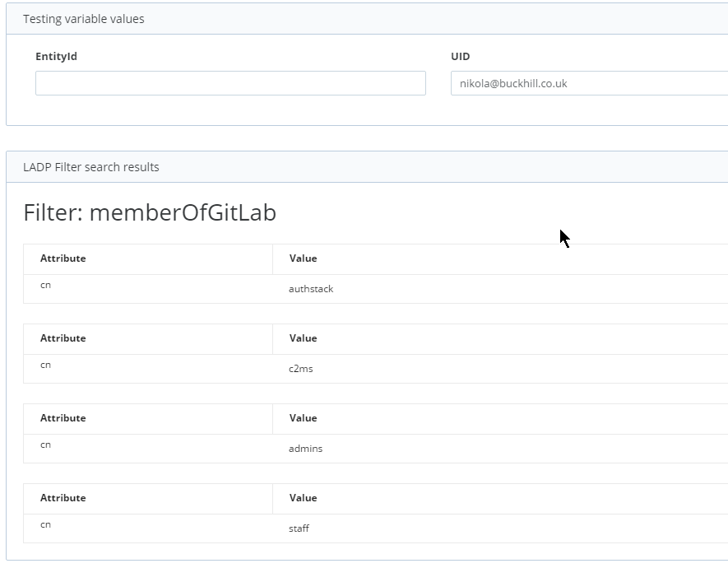Select the Testing variable values panel header

tap(367, 19)
